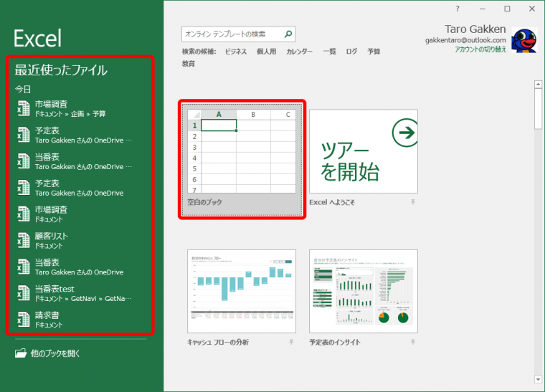Open recent file 請求書

pyautogui.click(x=80, y=320)
